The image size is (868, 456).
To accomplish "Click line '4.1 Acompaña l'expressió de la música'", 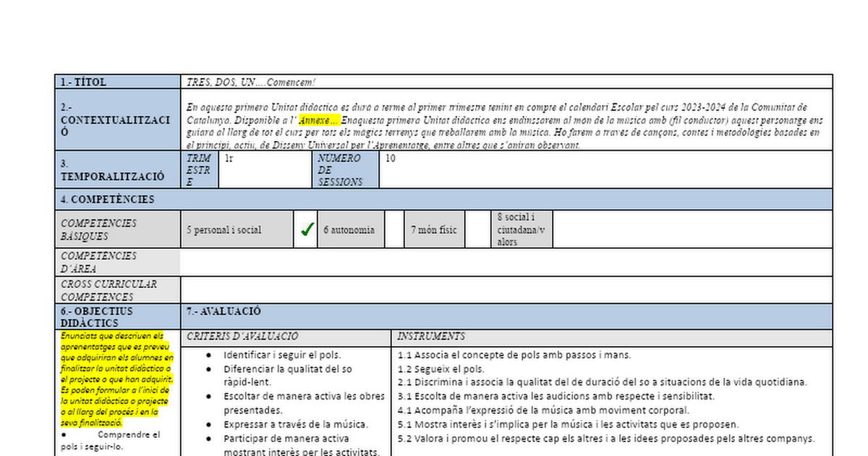I will click(543, 410).
